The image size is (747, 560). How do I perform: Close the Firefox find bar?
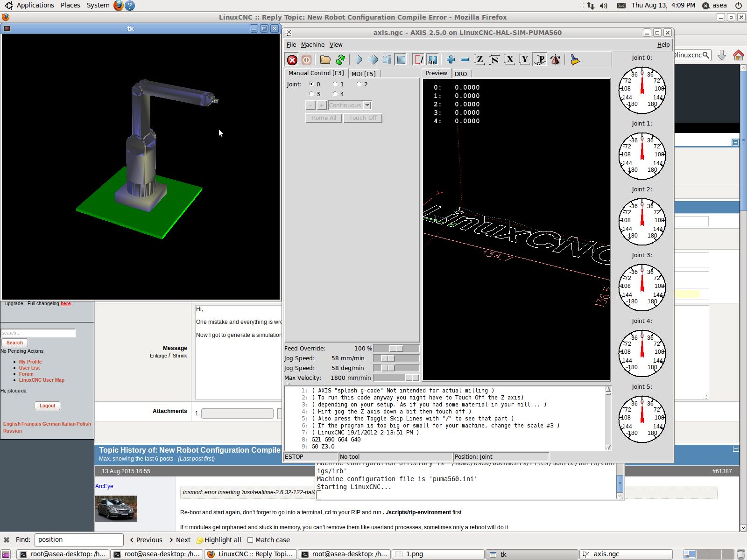pyautogui.click(x=7, y=540)
